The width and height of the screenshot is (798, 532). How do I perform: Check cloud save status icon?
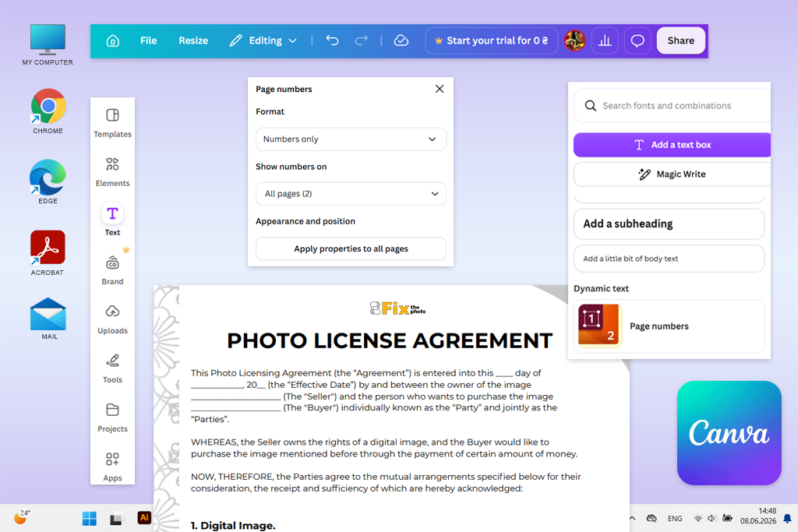[x=401, y=41]
